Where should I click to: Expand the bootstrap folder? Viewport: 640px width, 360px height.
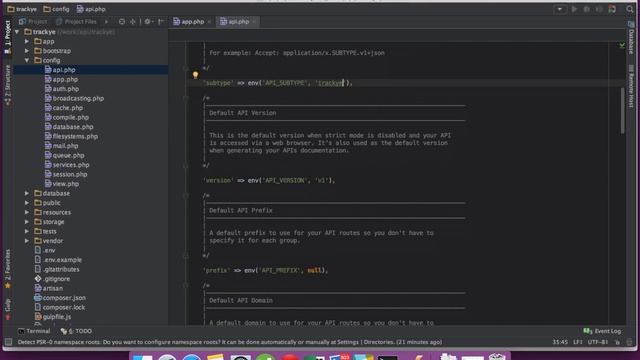click(x=27, y=51)
